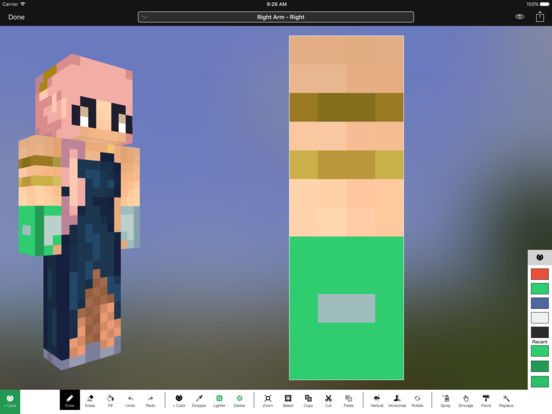Toggle the Lighter shading option
552x414 pixels.
coord(219,401)
